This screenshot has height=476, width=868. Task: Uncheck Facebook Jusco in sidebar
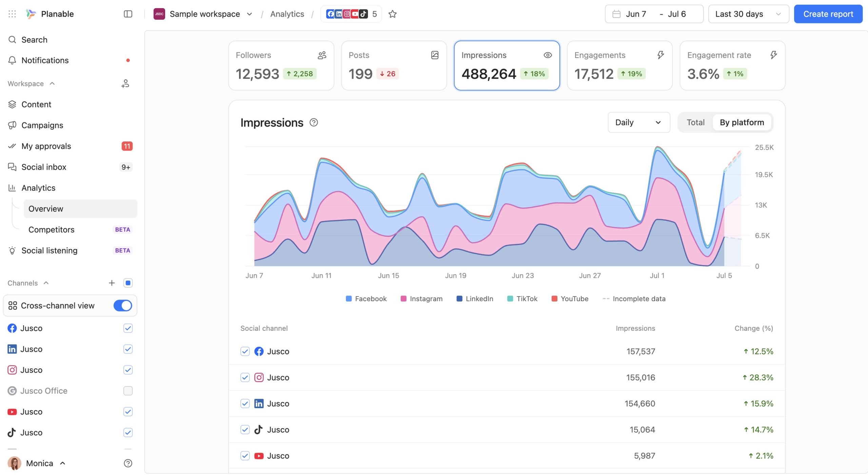[x=128, y=328]
